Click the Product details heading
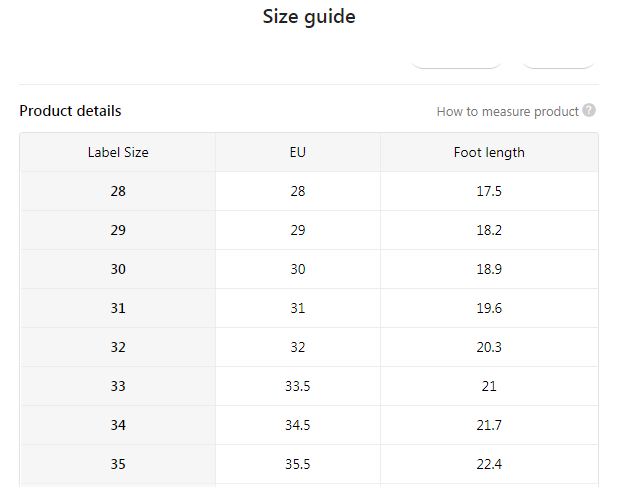The height and width of the screenshot is (487, 622). (x=70, y=111)
